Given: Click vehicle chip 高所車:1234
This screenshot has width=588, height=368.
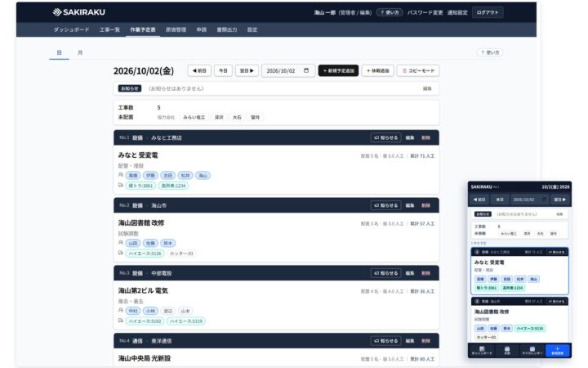Looking at the screenshot, I should (x=173, y=186).
